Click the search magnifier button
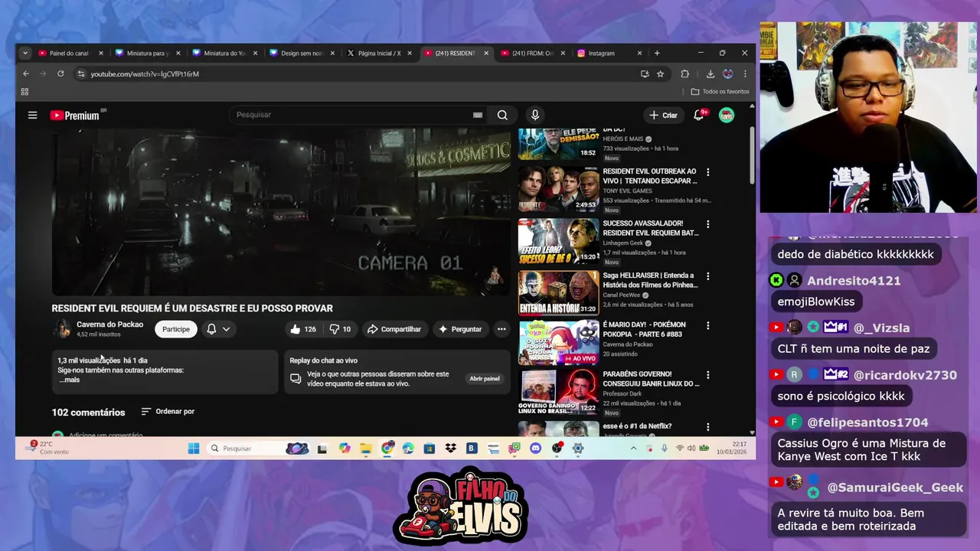980x551 pixels. 502,115
